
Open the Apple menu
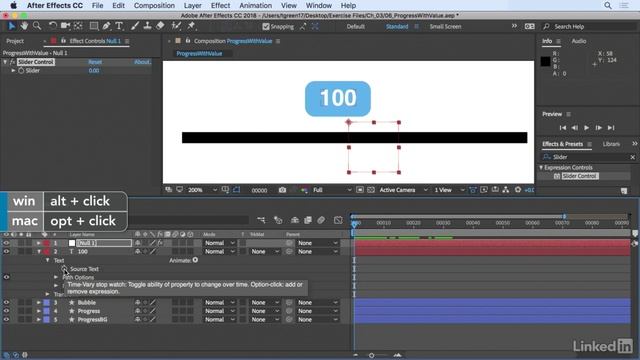point(13,5)
